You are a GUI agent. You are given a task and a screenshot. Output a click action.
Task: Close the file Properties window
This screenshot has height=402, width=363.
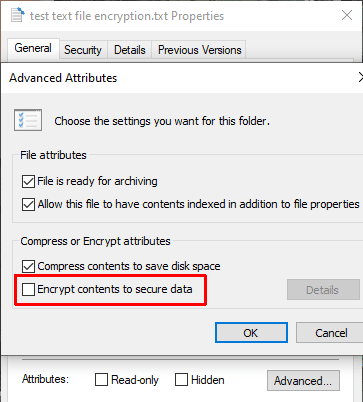click(x=347, y=15)
